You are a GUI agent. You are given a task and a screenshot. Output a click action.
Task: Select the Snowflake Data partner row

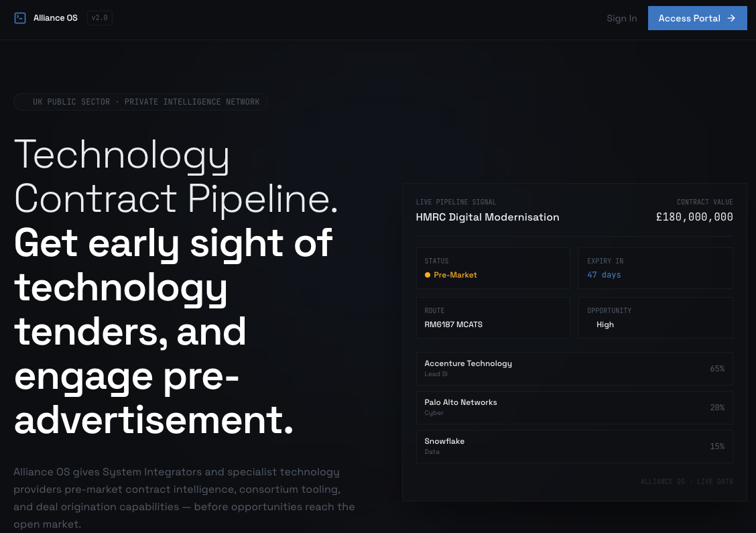click(574, 447)
